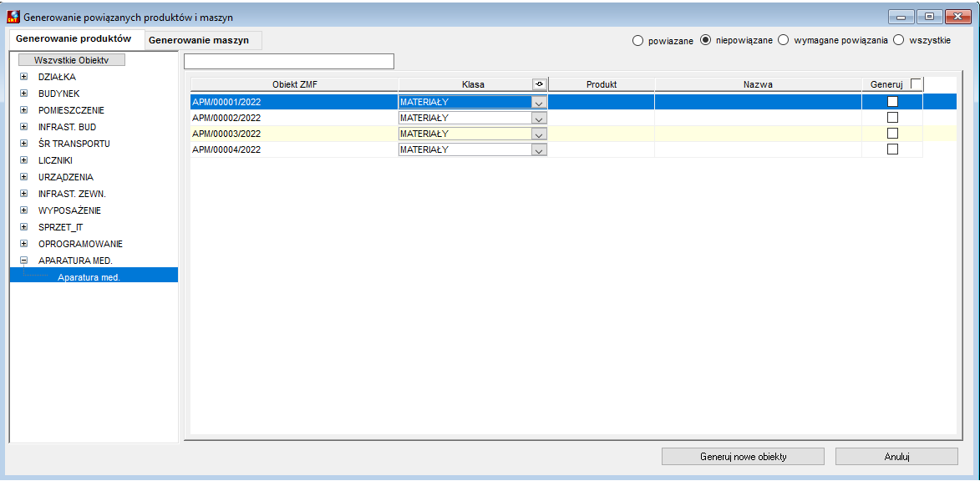Viewport: 980px width, 481px height.
Task: Open Klasa dropdown for APM/00002/2022
Action: [x=540, y=118]
